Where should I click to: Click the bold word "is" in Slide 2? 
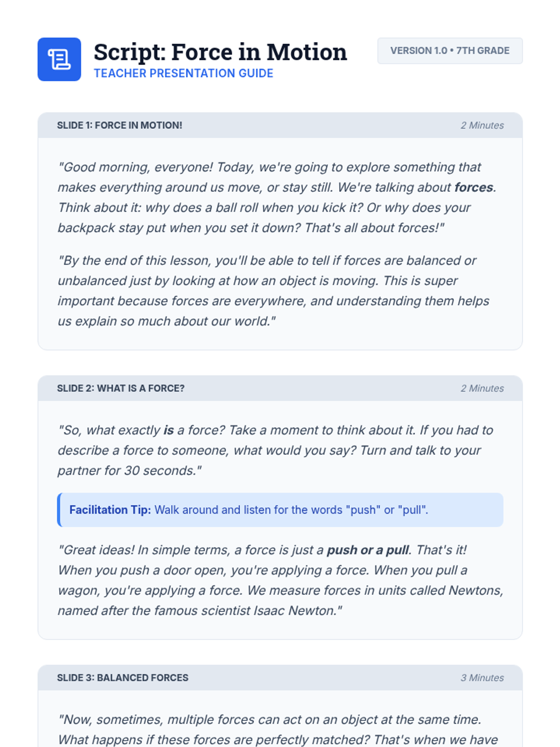click(168, 430)
